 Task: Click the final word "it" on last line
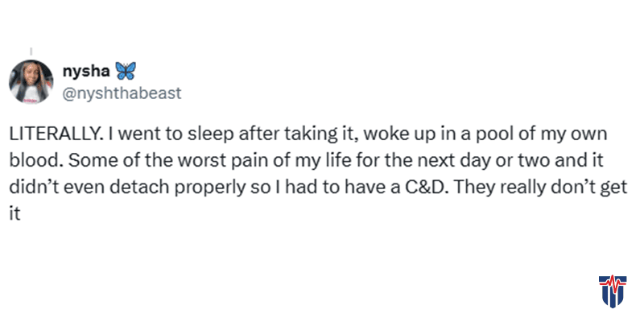click(x=14, y=215)
